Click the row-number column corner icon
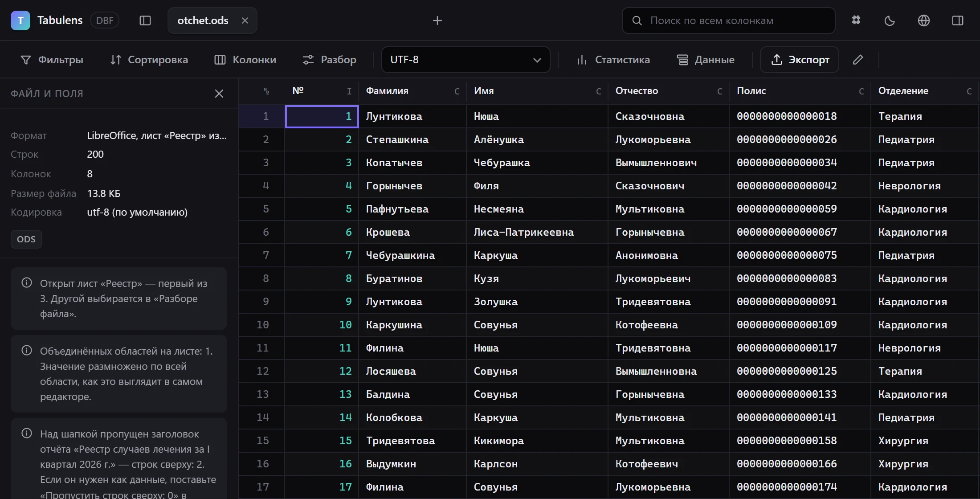The width and height of the screenshot is (980, 499). (266, 91)
